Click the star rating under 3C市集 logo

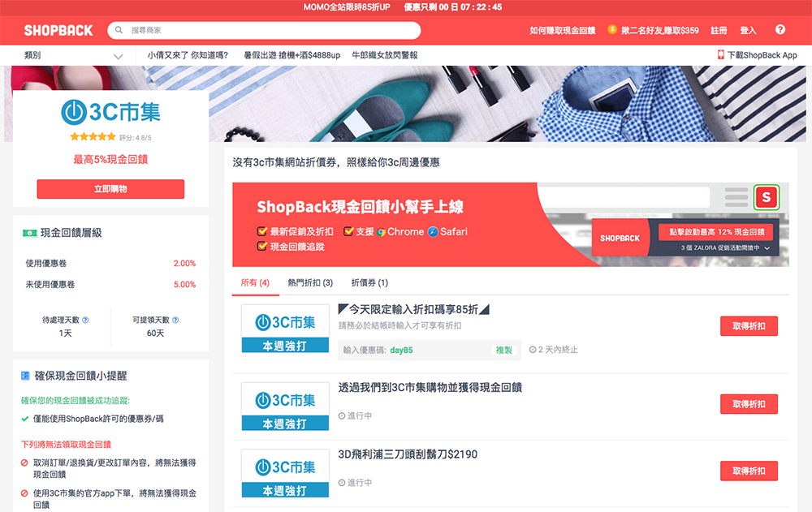pos(91,137)
